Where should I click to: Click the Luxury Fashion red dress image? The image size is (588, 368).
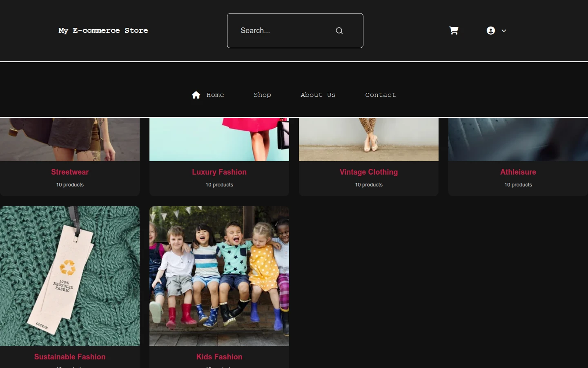pos(219,139)
